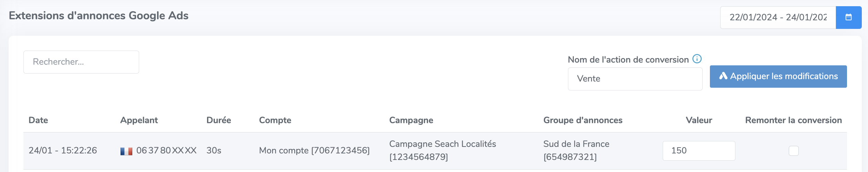Sort by the Valeur column header
The width and height of the screenshot is (868, 172).
point(699,120)
